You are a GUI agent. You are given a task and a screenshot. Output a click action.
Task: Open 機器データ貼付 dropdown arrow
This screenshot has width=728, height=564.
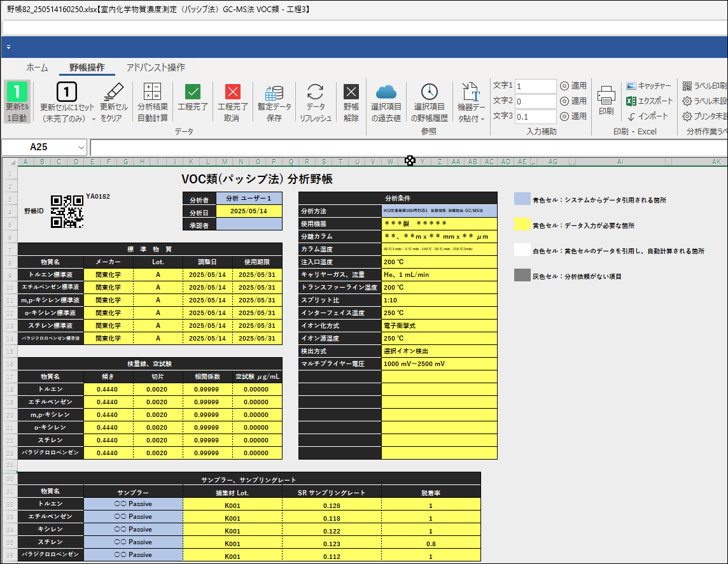pos(482,120)
